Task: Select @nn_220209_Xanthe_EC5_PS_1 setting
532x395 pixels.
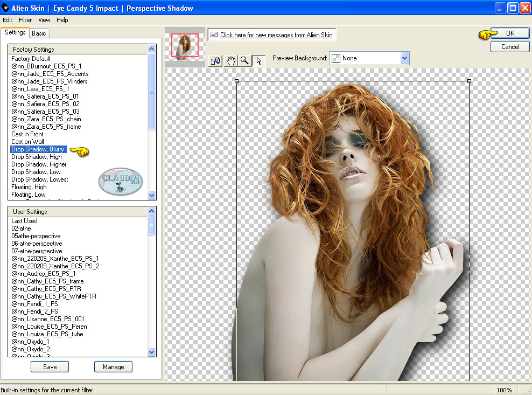Action: 55,259
